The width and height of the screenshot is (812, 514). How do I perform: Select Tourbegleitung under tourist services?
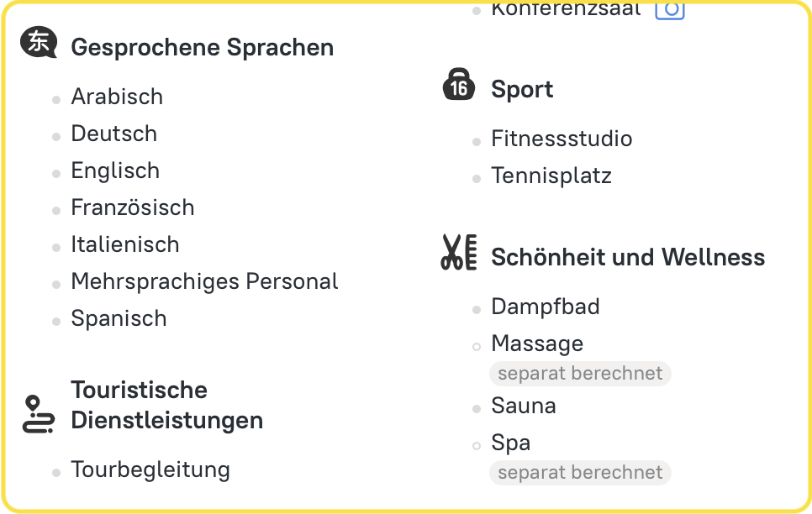pyautogui.click(x=150, y=469)
